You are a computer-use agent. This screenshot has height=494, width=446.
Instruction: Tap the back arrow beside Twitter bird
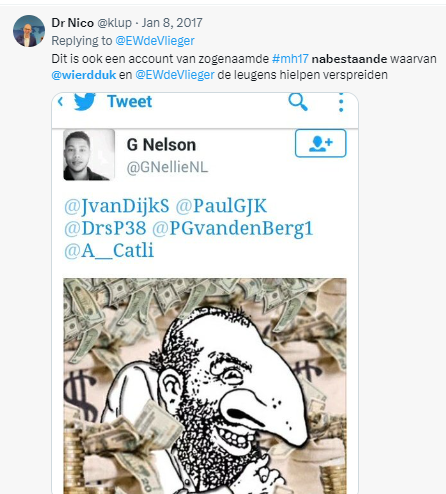[x=60, y=101]
